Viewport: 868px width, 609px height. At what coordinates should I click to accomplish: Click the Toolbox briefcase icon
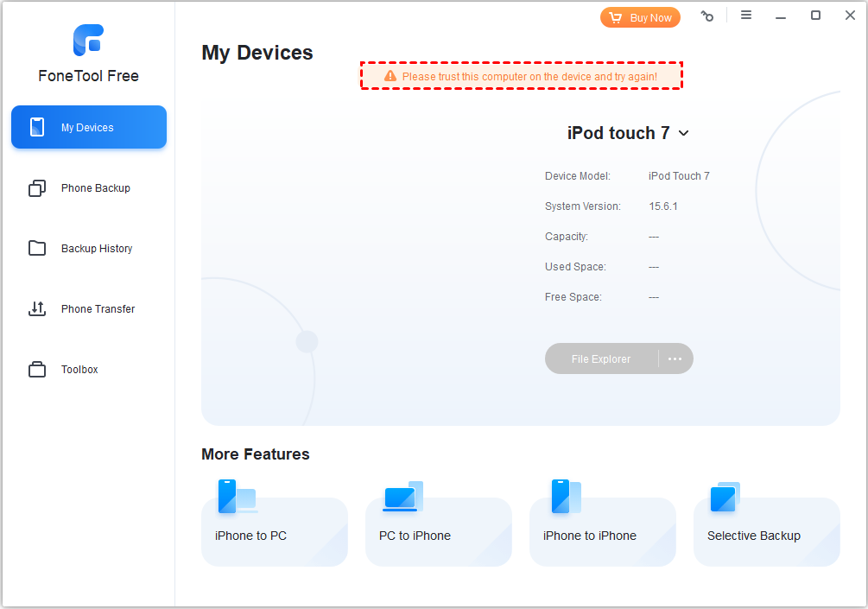point(37,370)
